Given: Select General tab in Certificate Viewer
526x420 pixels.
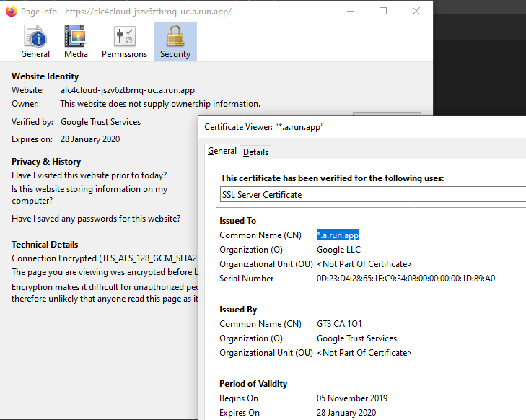Looking at the screenshot, I should click(x=222, y=151).
